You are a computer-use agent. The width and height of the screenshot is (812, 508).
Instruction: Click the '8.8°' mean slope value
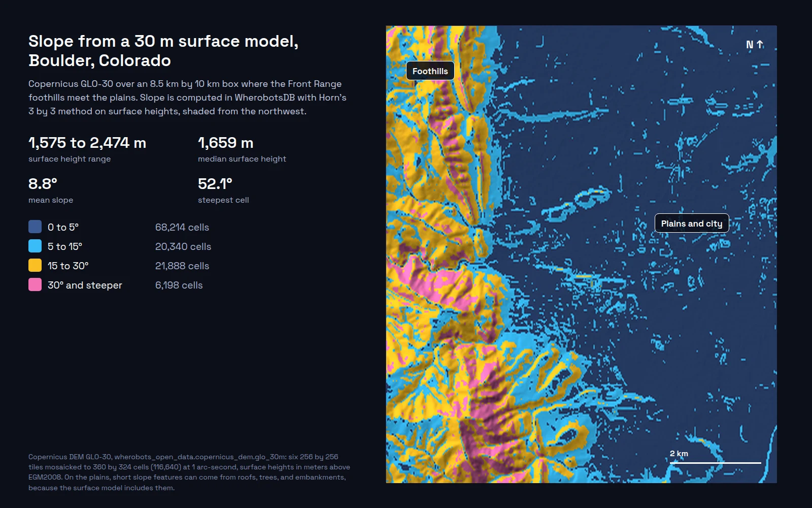pos(43,183)
